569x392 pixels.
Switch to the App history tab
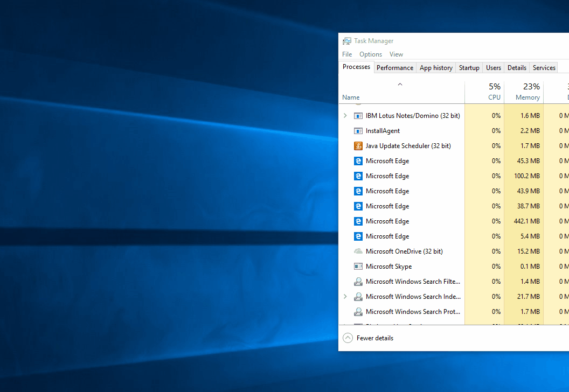pos(436,68)
